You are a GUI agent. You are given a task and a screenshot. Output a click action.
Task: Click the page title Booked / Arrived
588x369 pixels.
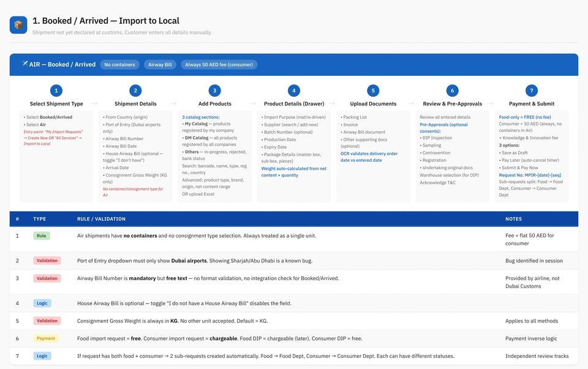[106, 21]
